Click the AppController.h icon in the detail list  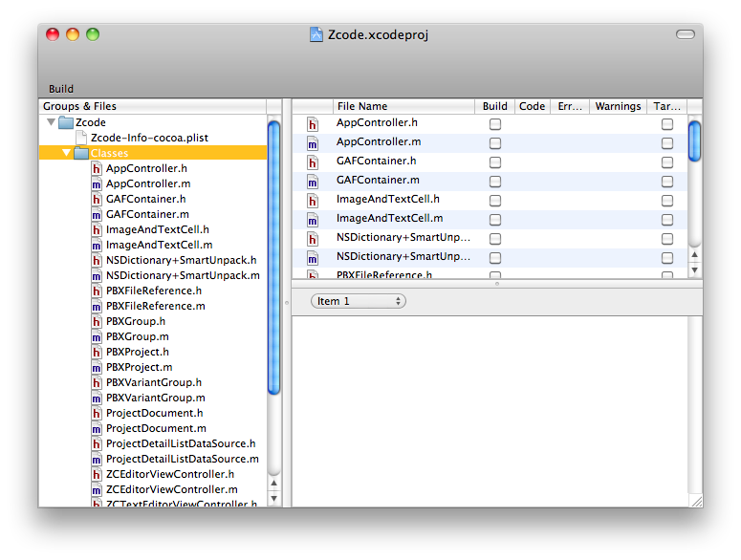pos(313,124)
